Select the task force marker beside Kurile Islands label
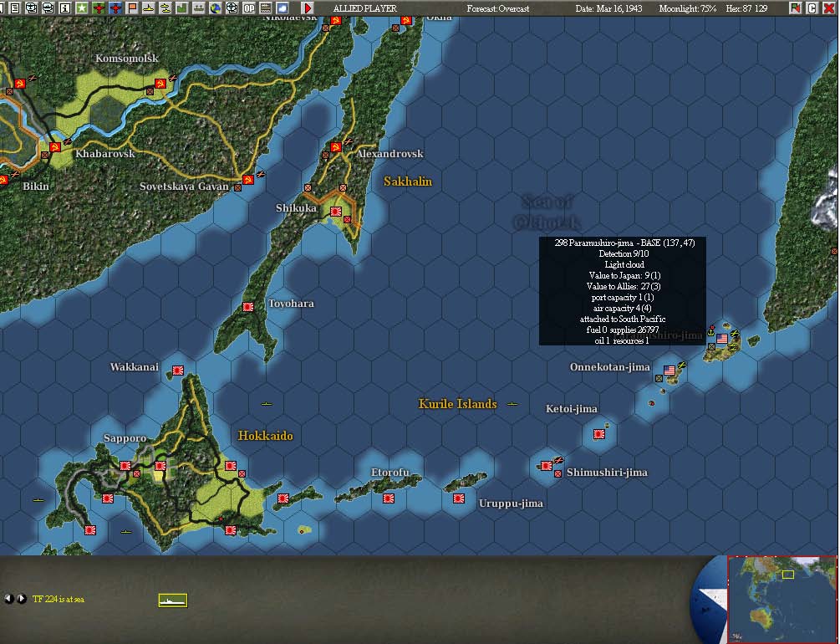The image size is (840, 644). [x=512, y=404]
